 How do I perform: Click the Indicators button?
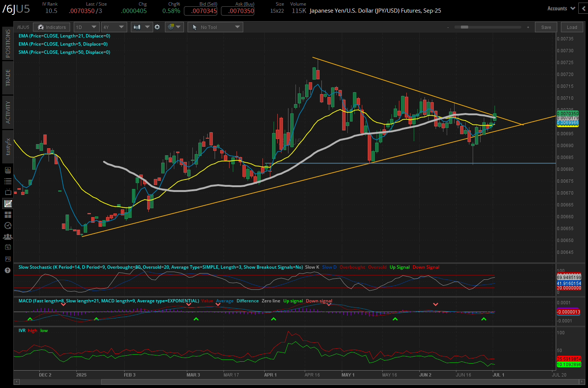[x=52, y=27]
